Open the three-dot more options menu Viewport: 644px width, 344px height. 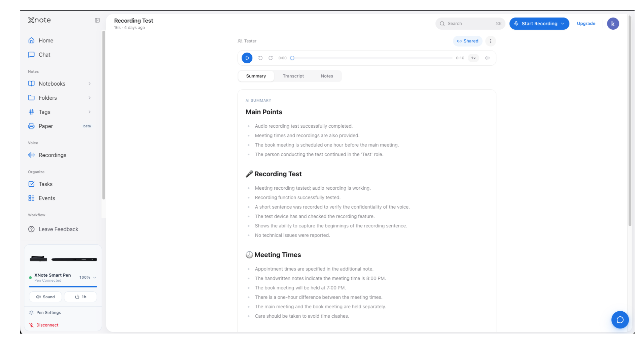point(491,41)
